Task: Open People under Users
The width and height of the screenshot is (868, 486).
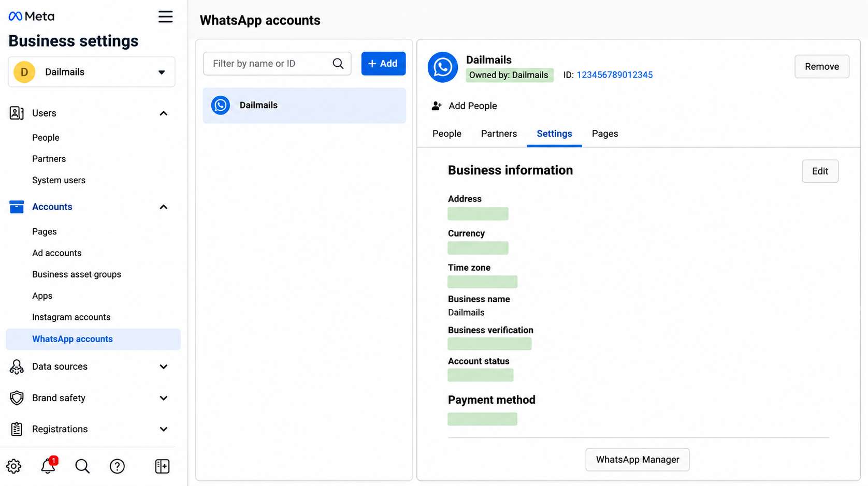Action: [x=46, y=138]
